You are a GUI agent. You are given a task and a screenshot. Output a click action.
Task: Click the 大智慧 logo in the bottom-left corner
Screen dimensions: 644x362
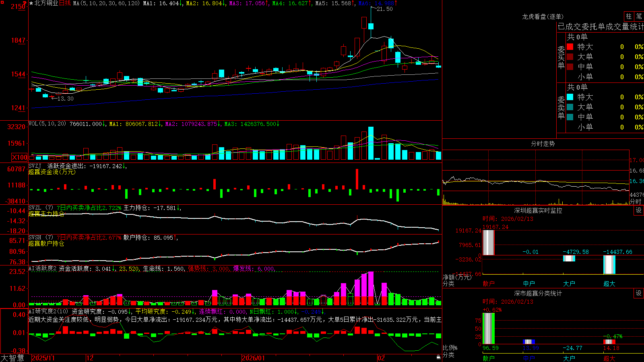pos(12,358)
